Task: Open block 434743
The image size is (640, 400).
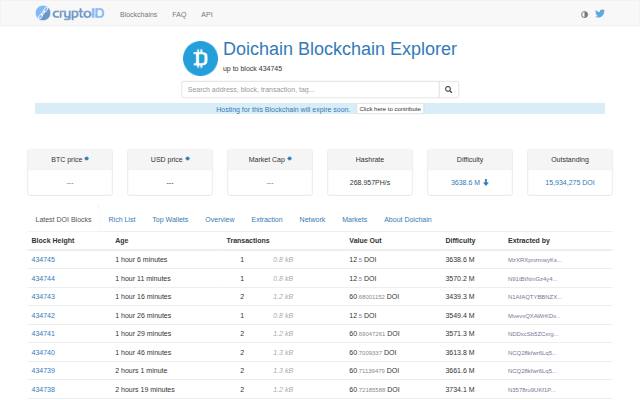Action: [43, 297]
